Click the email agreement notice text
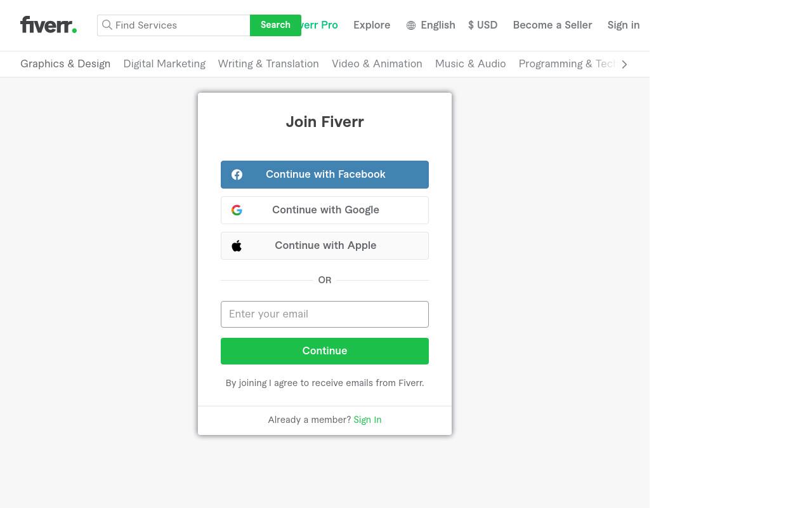Image resolution: width=812 pixels, height=508 pixels. coord(325,383)
